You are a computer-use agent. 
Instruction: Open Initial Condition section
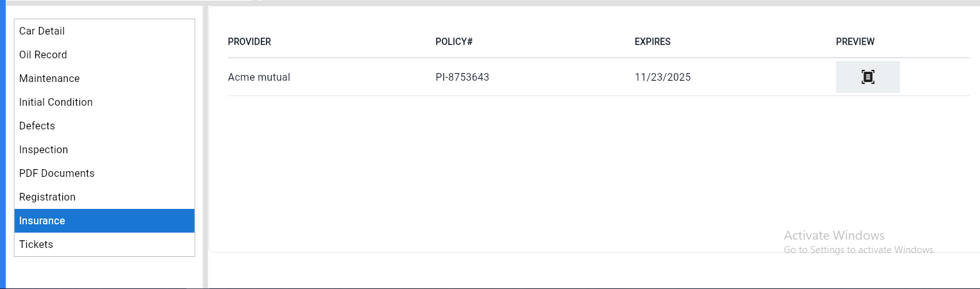[x=56, y=102]
